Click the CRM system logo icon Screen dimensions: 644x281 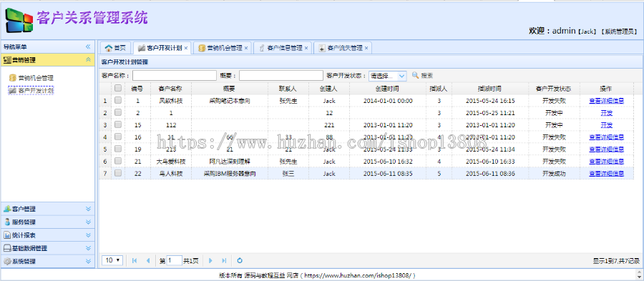[x=19, y=21]
